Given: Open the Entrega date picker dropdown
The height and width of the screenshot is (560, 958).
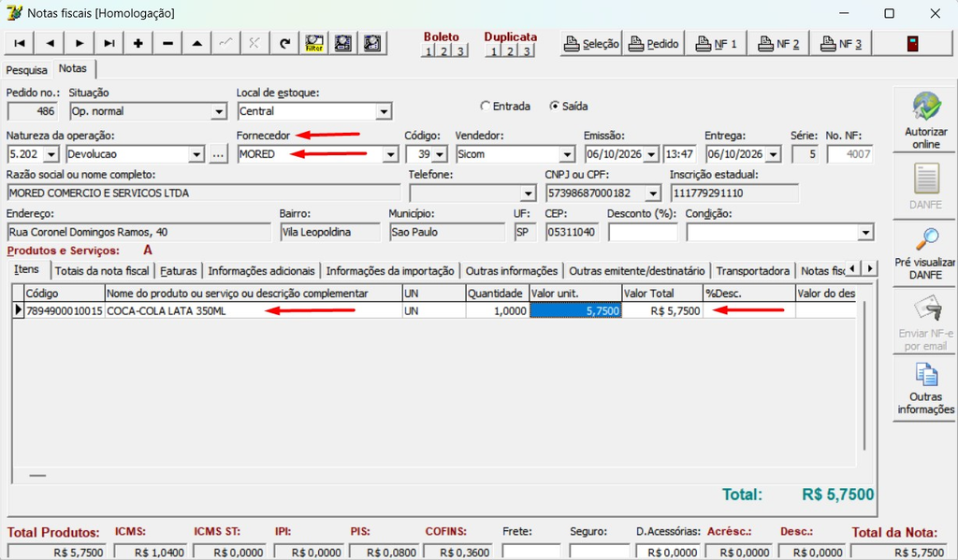Looking at the screenshot, I should pyautogui.click(x=774, y=154).
